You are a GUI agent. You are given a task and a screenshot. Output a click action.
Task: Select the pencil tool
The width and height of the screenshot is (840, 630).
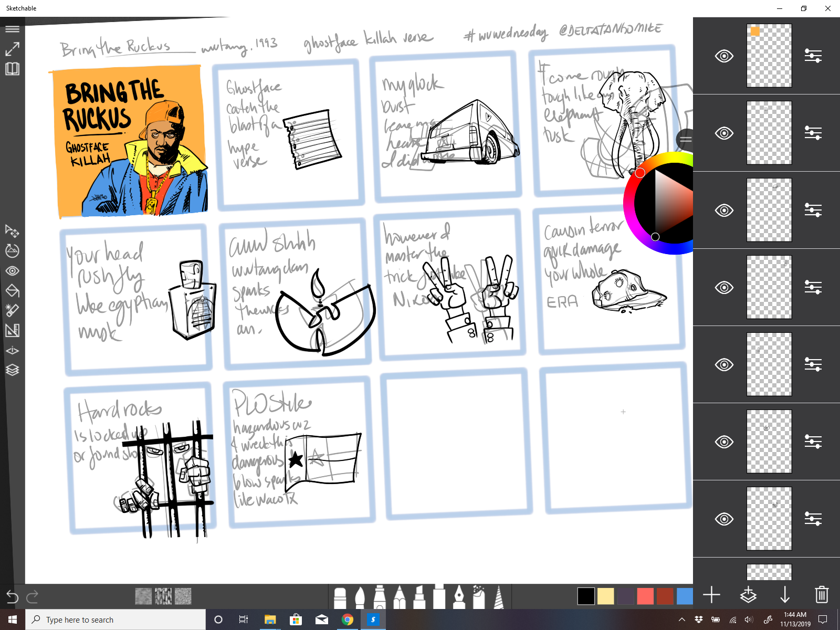click(400, 597)
